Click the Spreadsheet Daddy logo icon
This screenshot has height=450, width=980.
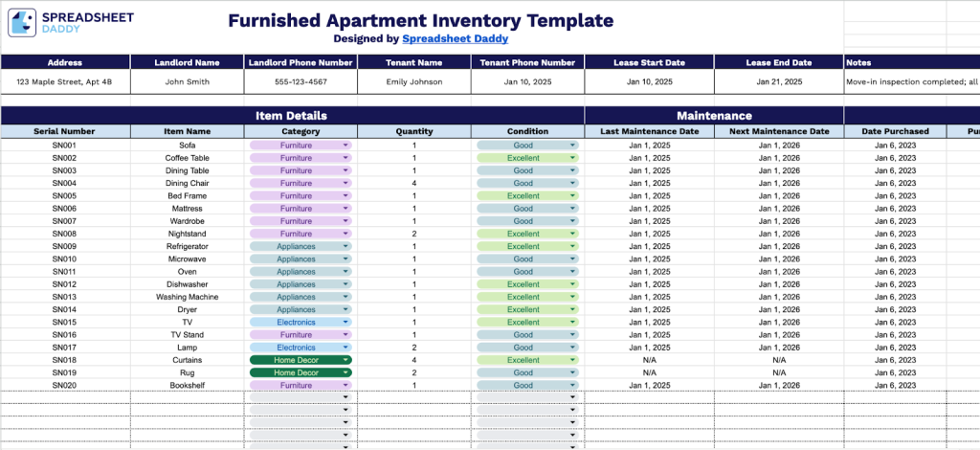(22, 23)
